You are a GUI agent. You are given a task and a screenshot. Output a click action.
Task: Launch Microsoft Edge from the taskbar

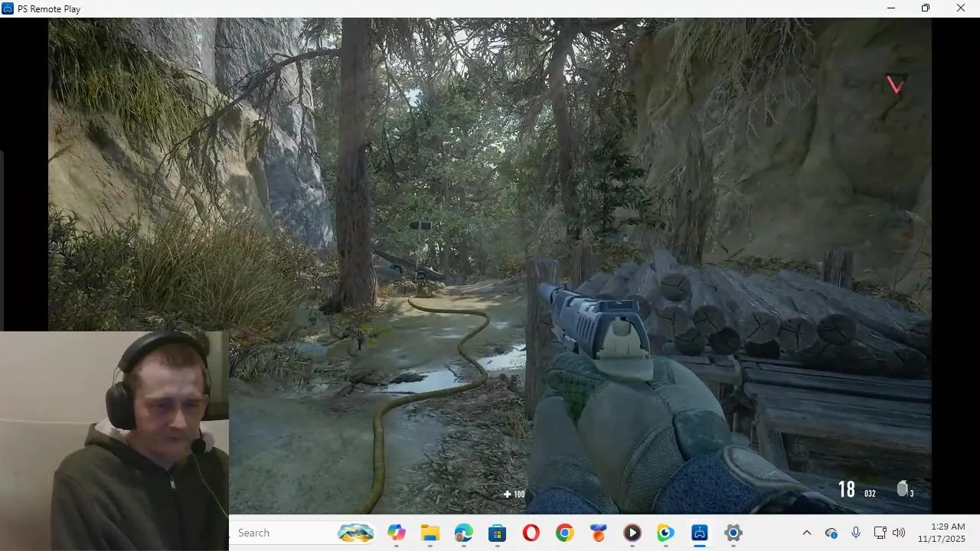[463, 533]
